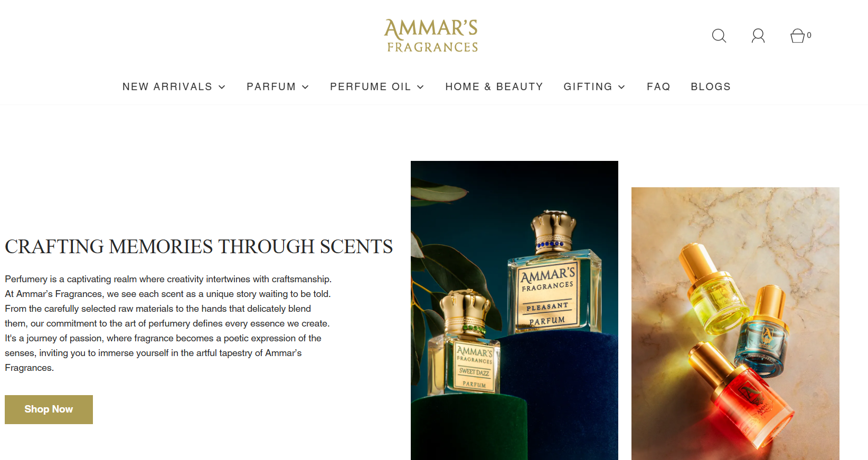Expand the Perfume Oil chevron
The width and height of the screenshot is (868, 460).
[420, 87]
